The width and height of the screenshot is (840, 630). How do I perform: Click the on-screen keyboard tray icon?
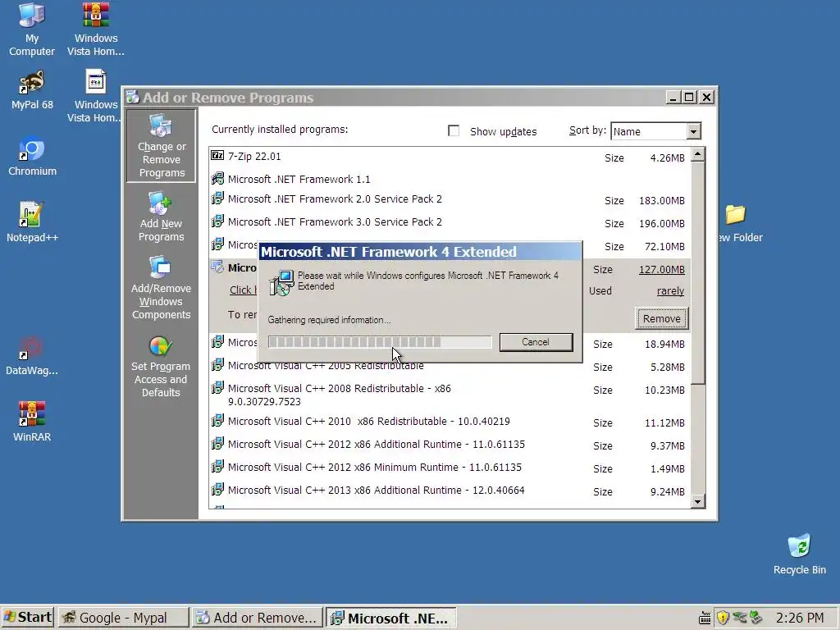(705, 619)
